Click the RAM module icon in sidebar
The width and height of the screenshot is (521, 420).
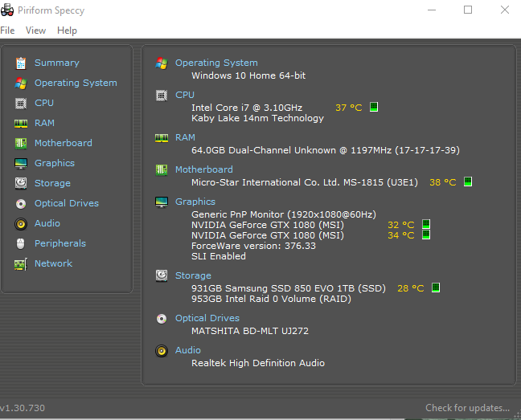coord(20,123)
